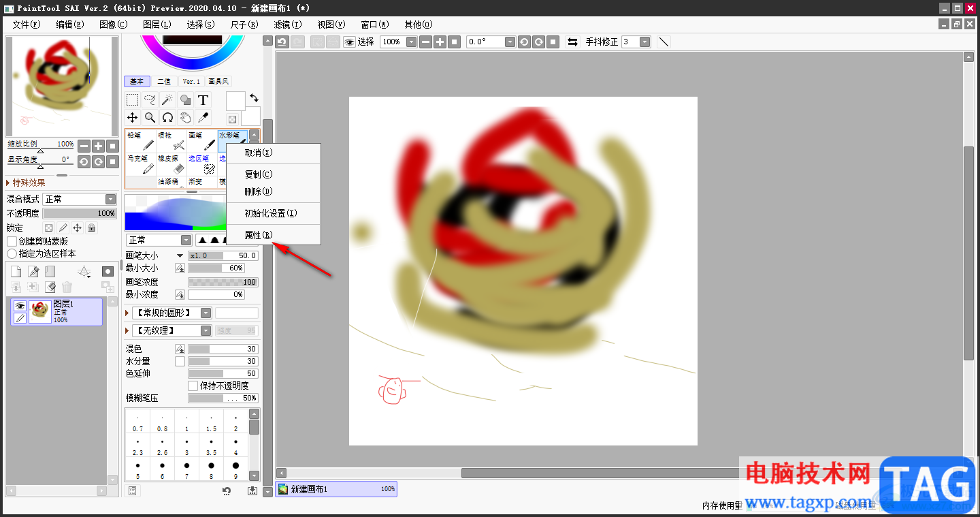Choose the 马克笔 marker brush
This screenshot has width=980, height=517.
[140, 164]
